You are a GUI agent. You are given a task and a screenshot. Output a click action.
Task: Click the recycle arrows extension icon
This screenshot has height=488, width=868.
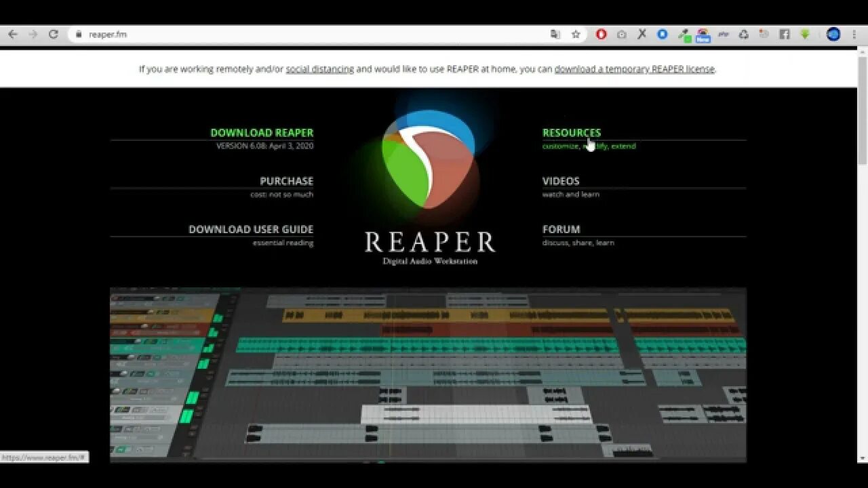pyautogui.click(x=744, y=35)
